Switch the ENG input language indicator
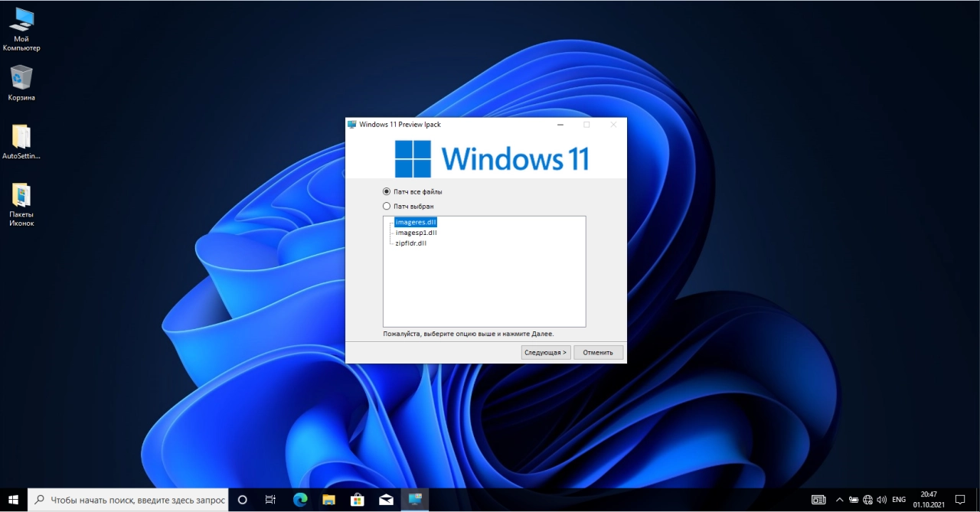980x512 pixels. click(x=899, y=500)
